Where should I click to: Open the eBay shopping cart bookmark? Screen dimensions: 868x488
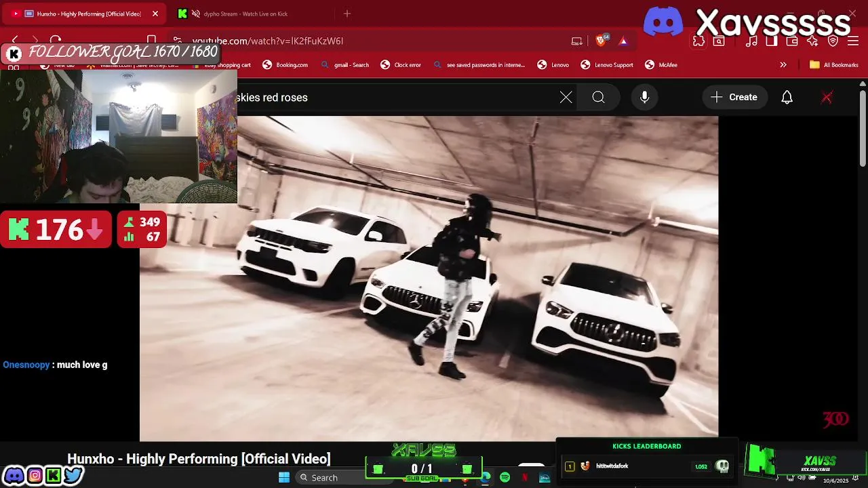point(222,65)
